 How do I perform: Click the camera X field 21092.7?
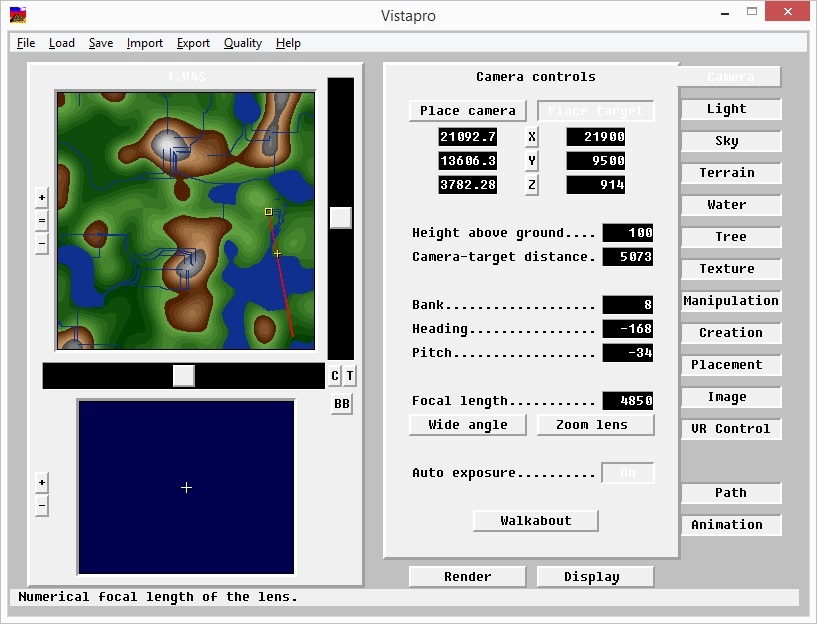coord(467,137)
